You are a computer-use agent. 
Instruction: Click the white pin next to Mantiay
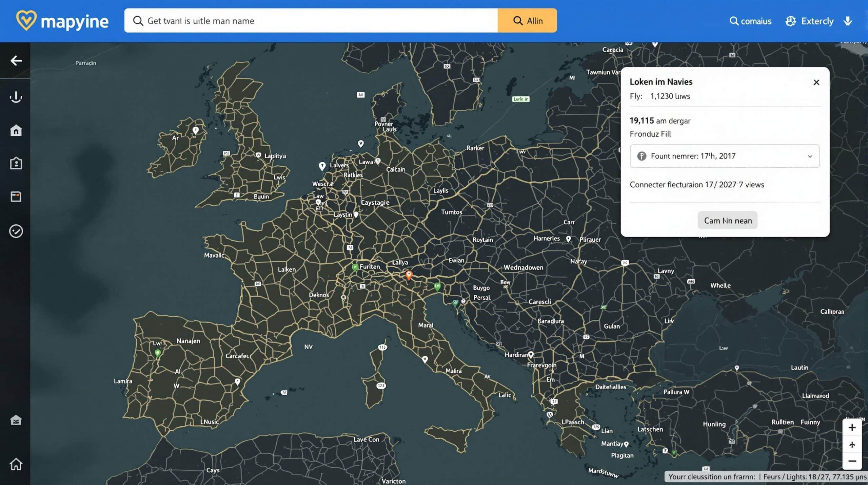(626, 444)
